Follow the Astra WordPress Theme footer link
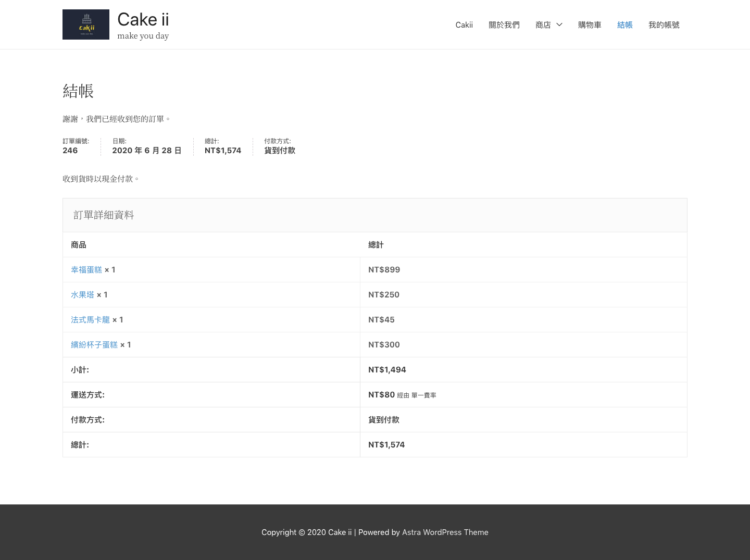This screenshot has height=560, width=750. click(x=445, y=532)
